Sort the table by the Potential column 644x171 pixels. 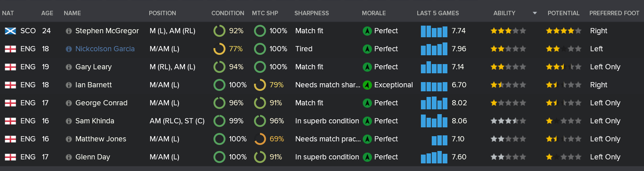coord(563,13)
